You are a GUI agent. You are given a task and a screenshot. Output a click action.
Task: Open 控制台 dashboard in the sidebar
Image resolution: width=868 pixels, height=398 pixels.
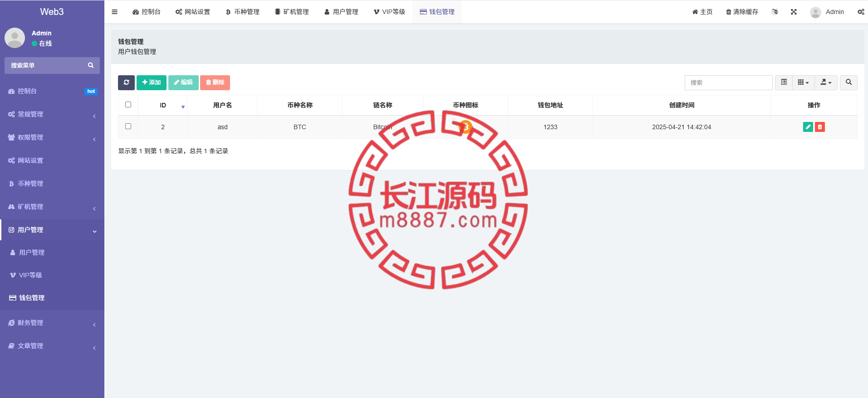click(x=52, y=91)
